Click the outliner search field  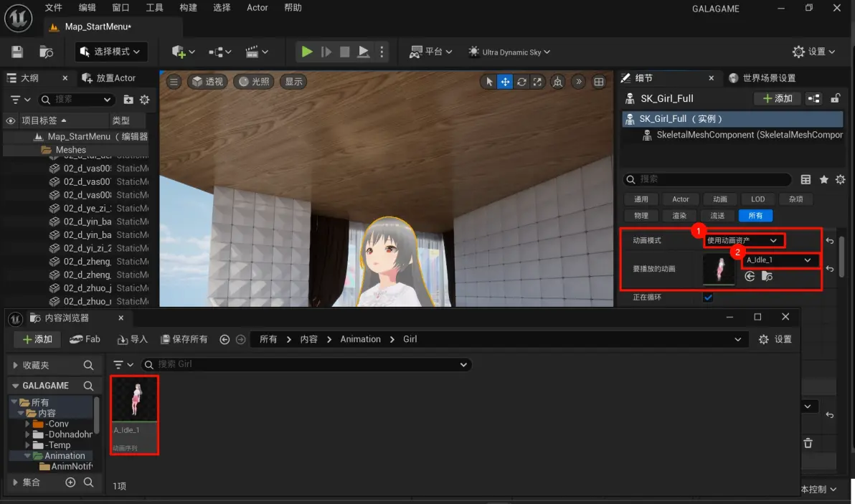[76, 100]
